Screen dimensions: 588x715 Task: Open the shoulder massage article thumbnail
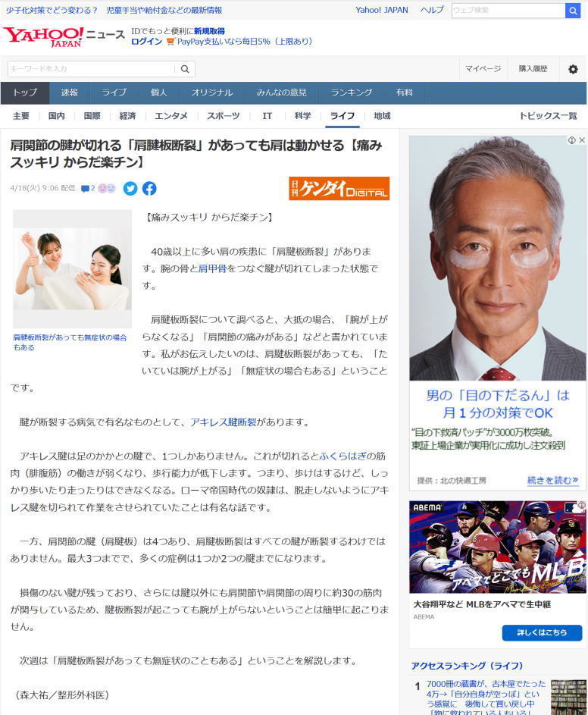point(72,269)
